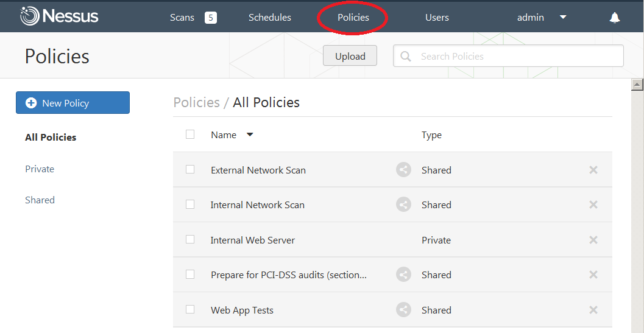644x333 pixels.
Task: Click the Upload button
Action: 350,56
